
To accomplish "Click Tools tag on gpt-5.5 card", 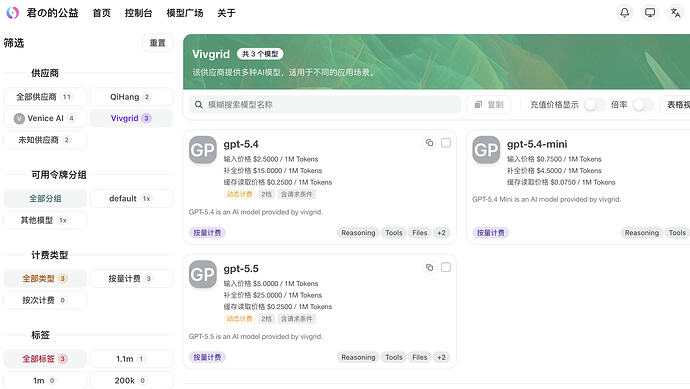I will (393, 357).
